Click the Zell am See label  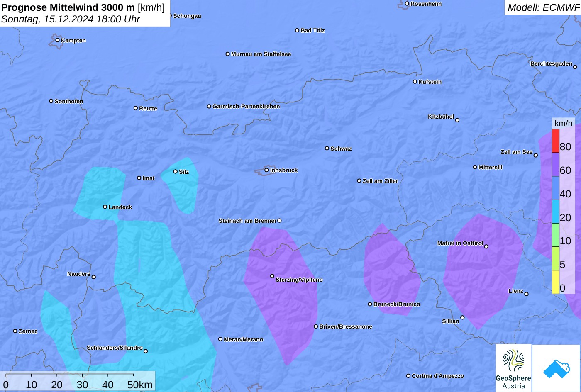[x=516, y=152]
